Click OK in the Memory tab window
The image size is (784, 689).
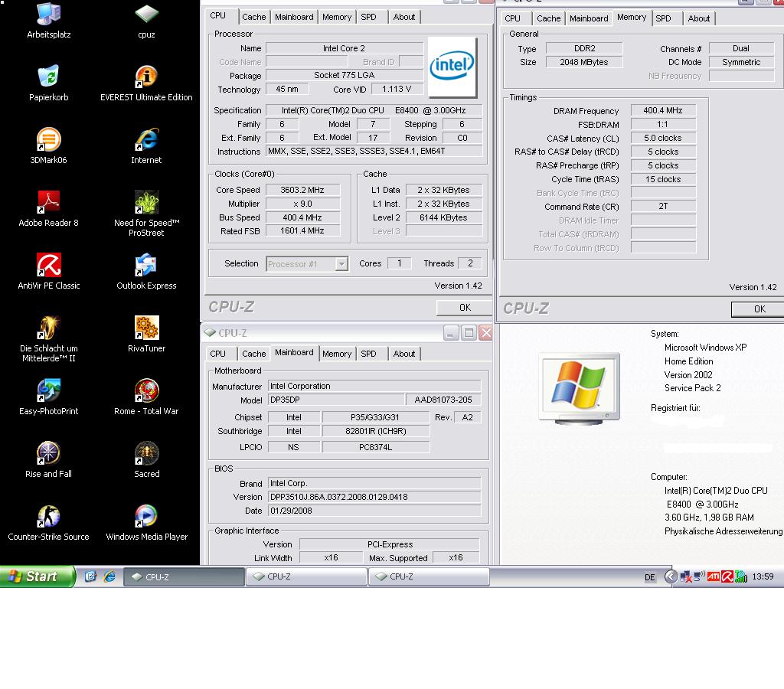pyautogui.click(x=759, y=309)
